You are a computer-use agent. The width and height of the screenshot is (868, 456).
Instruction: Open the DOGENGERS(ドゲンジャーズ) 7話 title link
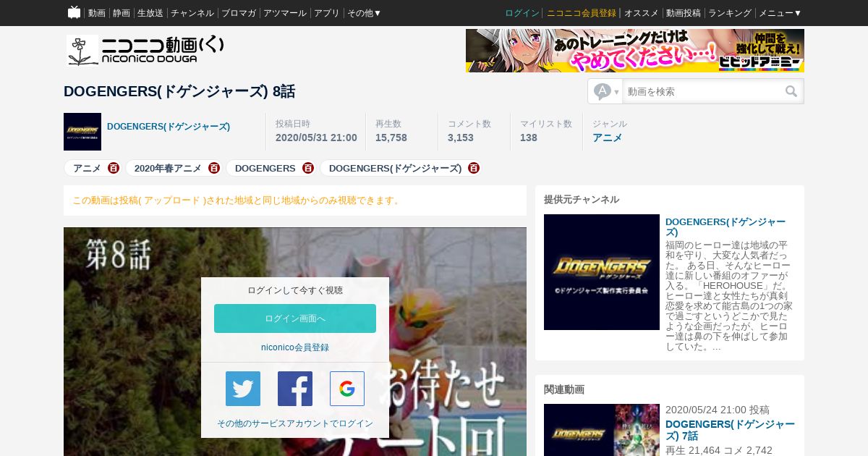(730, 430)
